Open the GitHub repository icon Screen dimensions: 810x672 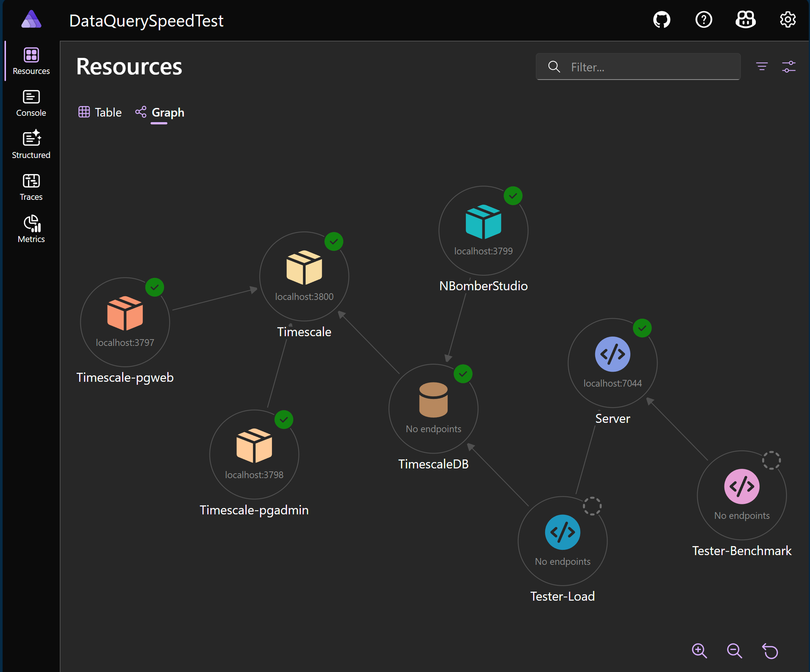pos(662,20)
